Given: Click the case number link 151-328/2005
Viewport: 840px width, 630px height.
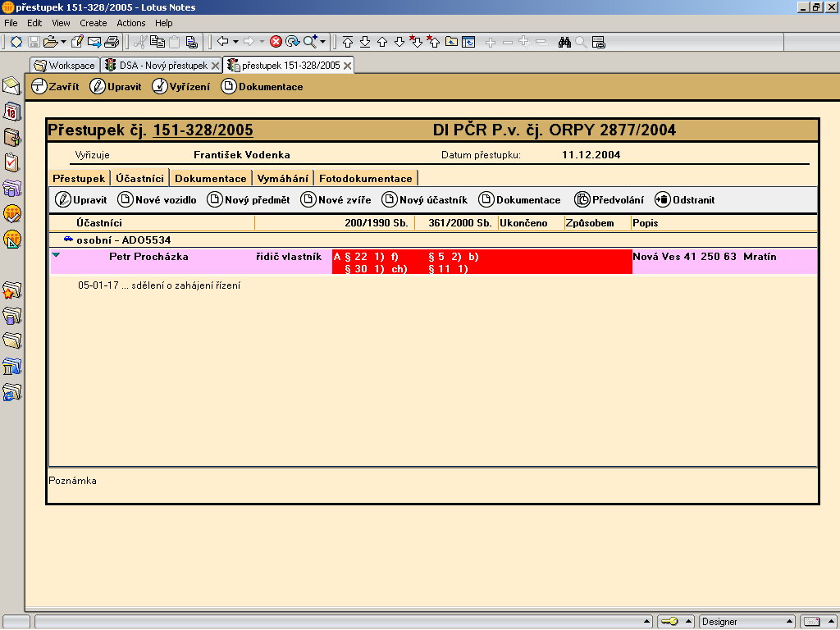Looking at the screenshot, I should [203, 130].
